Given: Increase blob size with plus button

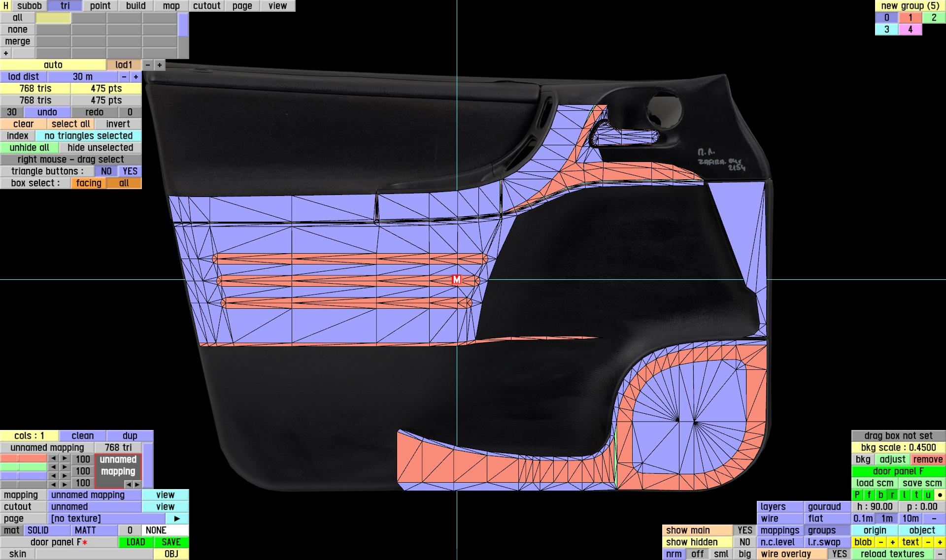Looking at the screenshot, I should (x=892, y=542).
